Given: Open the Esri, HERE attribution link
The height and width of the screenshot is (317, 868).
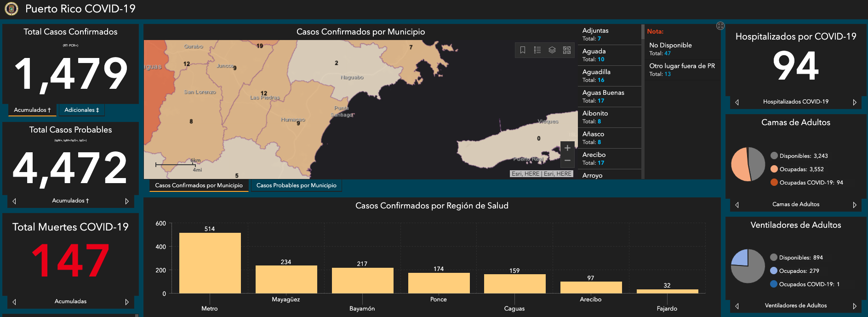Looking at the screenshot, I should pyautogui.click(x=542, y=173).
